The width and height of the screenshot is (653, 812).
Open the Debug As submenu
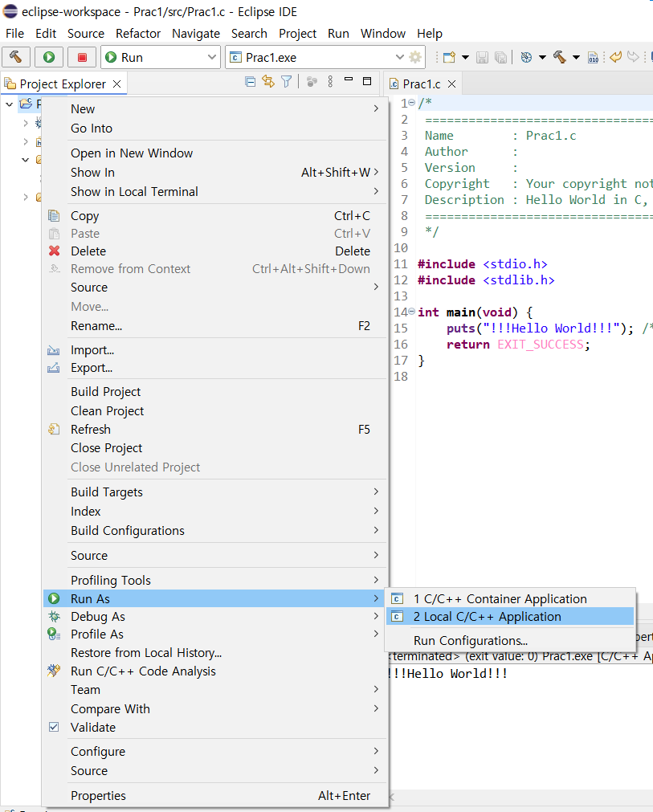click(215, 616)
